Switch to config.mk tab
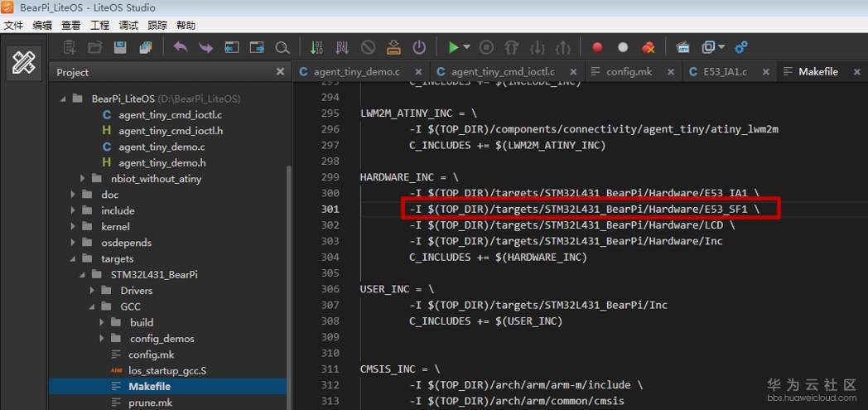 [629, 72]
